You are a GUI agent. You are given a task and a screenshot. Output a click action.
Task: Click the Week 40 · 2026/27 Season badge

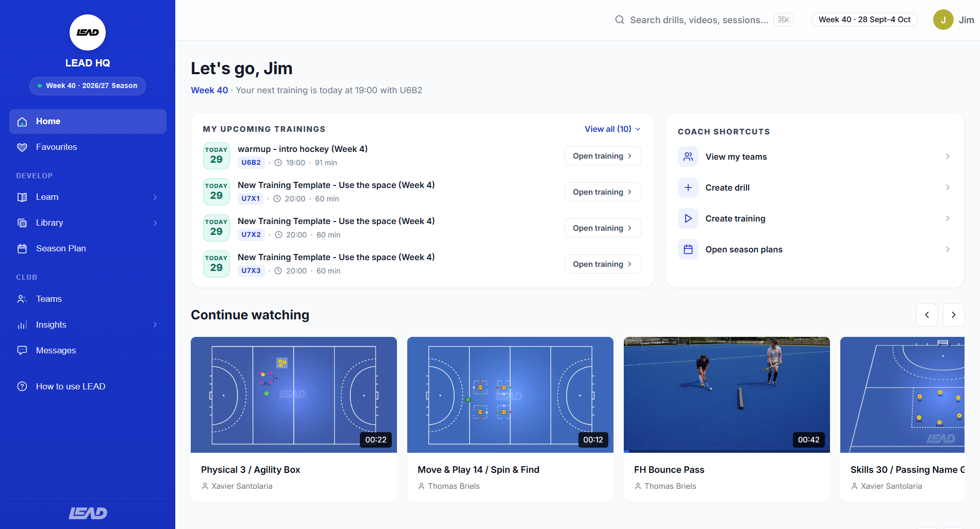click(x=88, y=86)
